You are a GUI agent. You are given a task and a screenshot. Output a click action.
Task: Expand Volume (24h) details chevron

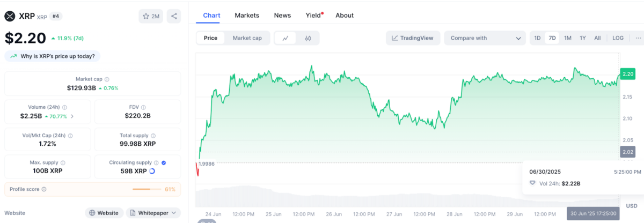coord(72,116)
